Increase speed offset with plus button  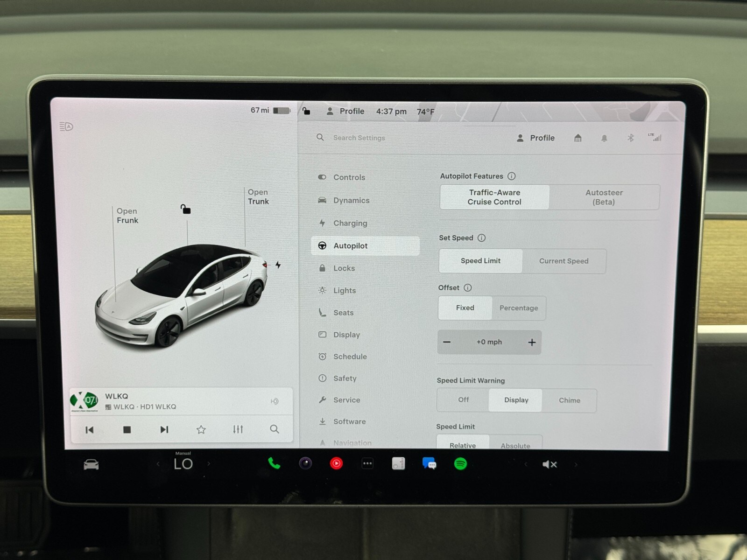[532, 343]
